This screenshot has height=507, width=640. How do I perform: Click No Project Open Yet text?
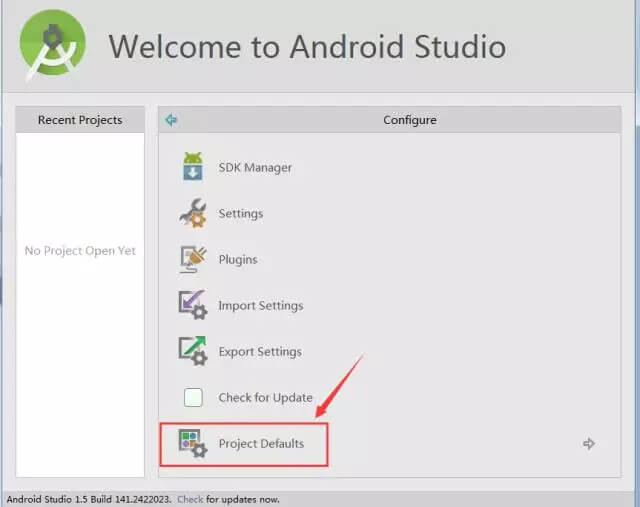[x=80, y=251]
